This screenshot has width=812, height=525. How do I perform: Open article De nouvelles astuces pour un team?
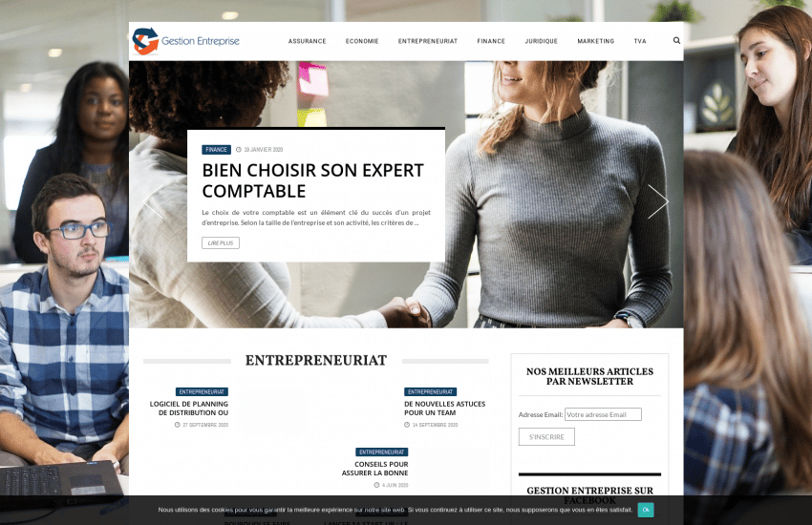pos(445,409)
